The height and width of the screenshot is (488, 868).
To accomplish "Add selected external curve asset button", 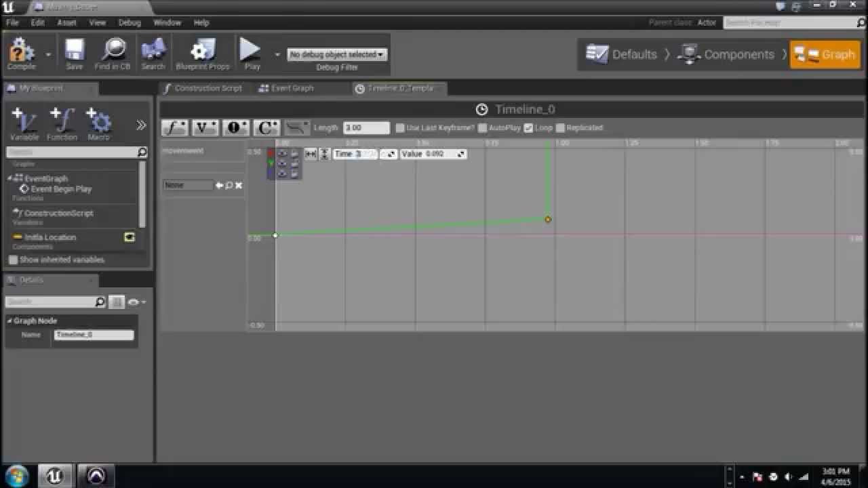I will pos(297,127).
